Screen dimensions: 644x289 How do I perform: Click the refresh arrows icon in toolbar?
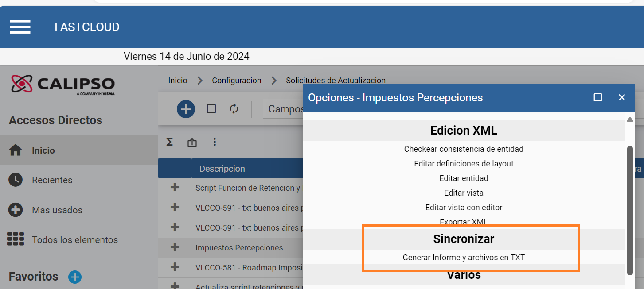tap(234, 108)
